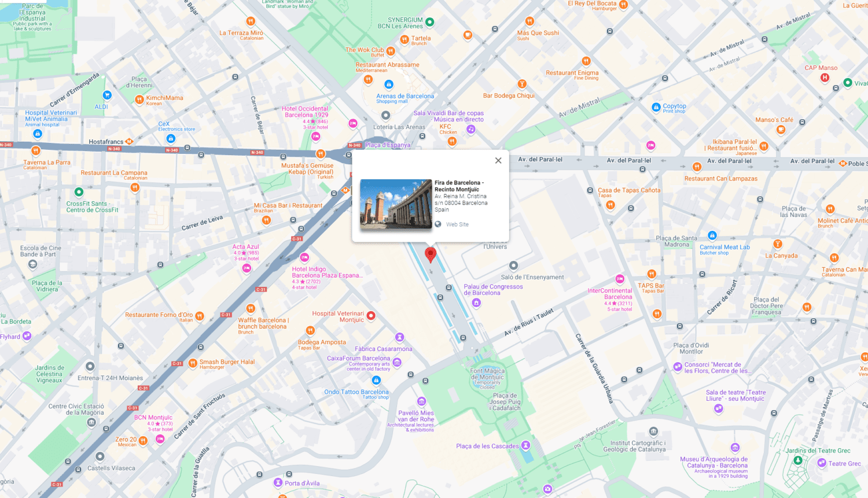Open the Zero 20 Mexican restaurant icon
868x498 pixels.
(x=143, y=441)
